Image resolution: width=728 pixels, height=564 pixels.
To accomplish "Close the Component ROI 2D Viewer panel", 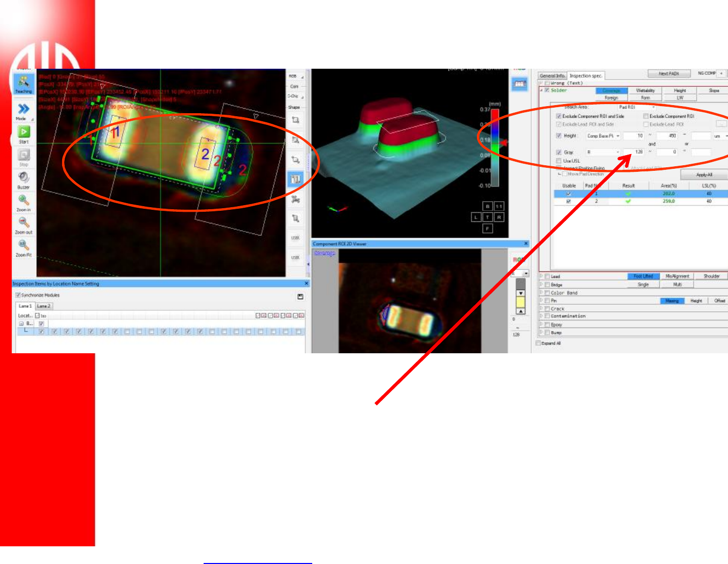I will click(x=525, y=244).
